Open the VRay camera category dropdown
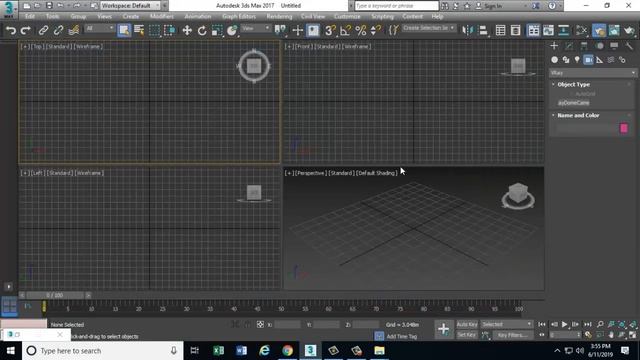The height and width of the screenshot is (360, 640). (x=593, y=73)
